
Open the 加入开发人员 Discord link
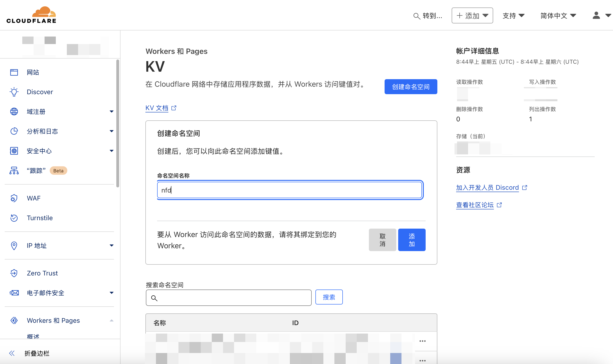click(487, 188)
